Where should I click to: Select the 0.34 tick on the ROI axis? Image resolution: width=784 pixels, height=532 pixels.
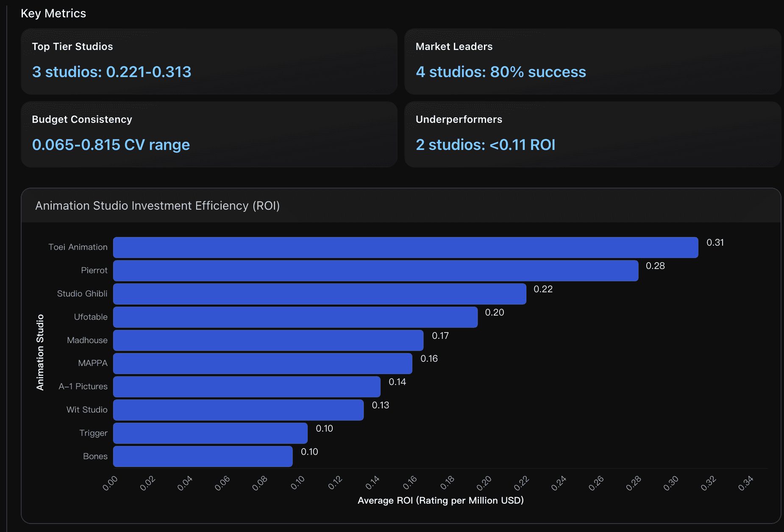pos(745,483)
